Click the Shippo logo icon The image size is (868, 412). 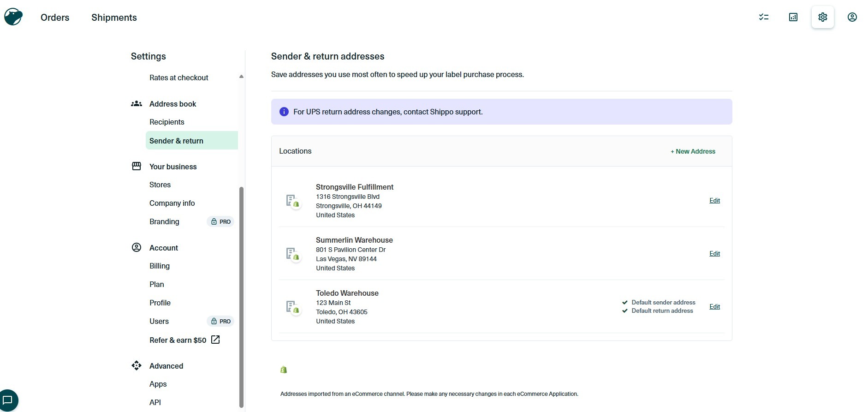tap(13, 17)
